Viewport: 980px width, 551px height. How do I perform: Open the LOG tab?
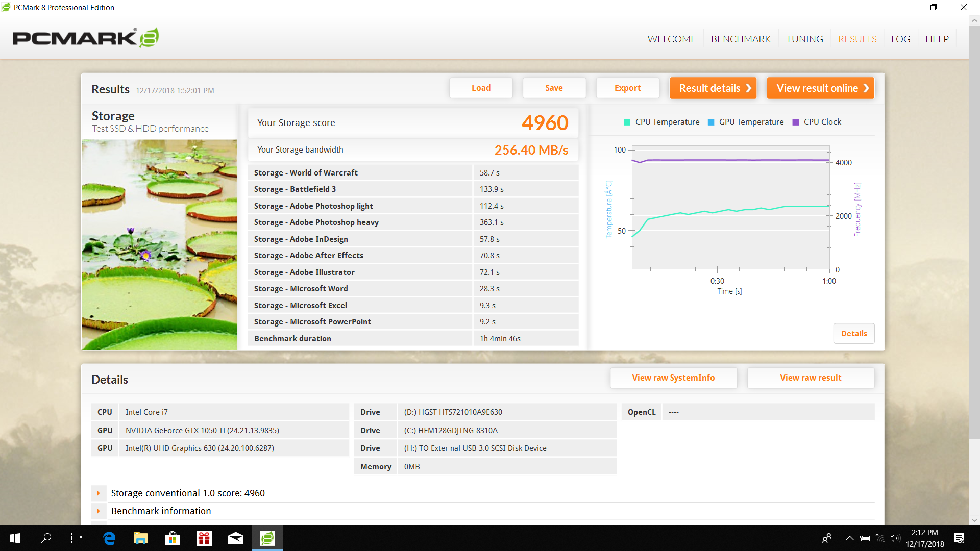900,39
